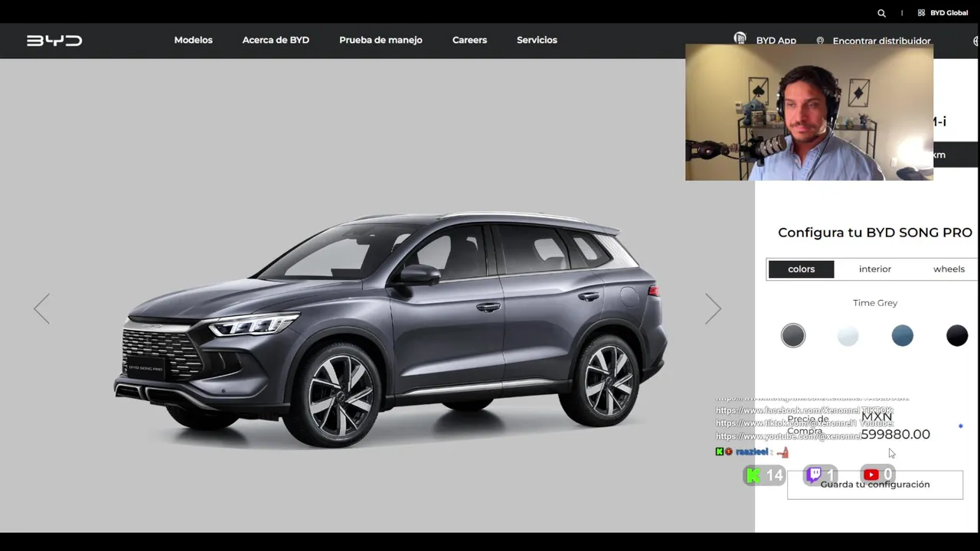The width and height of the screenshot is (980, 551).
Task: Click the location pin icon
Action: click(820, 41)
